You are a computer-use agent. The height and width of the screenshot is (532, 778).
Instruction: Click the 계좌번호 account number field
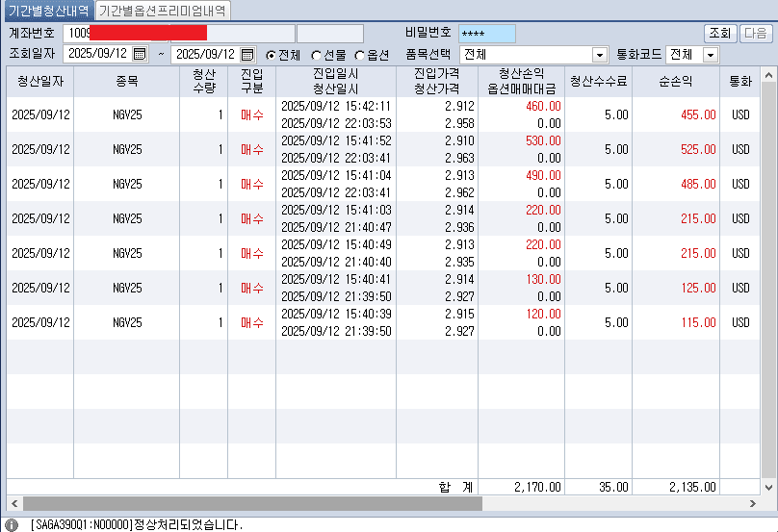click(x=178, y=34)
